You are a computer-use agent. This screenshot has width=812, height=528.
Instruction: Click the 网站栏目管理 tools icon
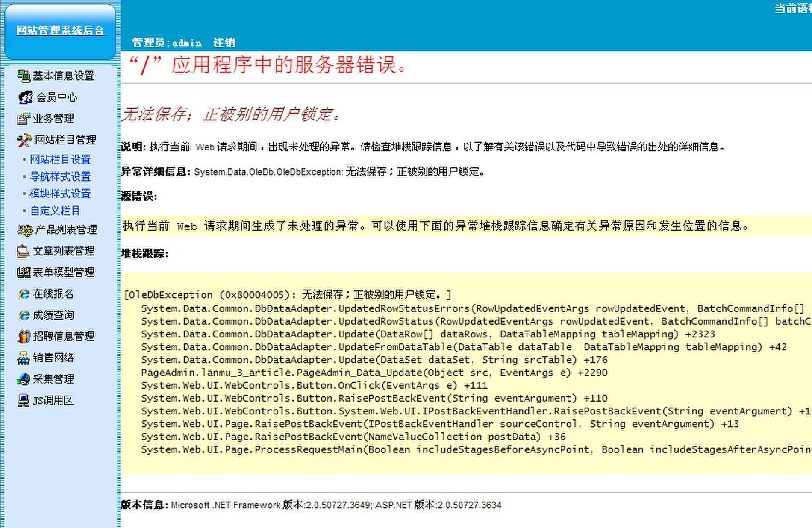[x=24, y=140]
